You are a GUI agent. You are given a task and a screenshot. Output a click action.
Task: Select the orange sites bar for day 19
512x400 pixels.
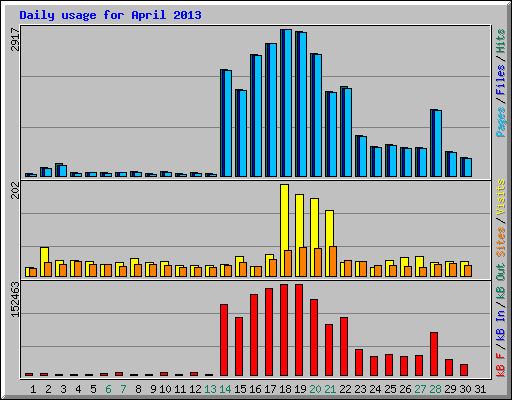click(x=303, y=262)
